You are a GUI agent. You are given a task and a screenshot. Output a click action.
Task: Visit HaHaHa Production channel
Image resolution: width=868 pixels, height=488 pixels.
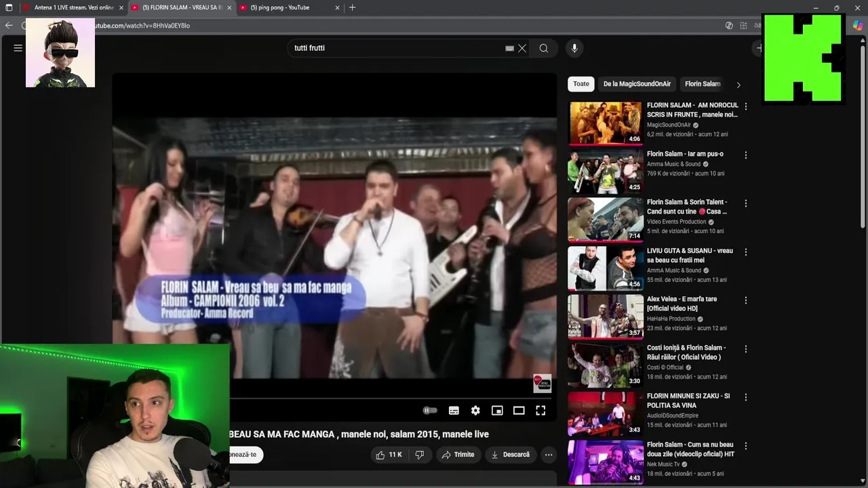671,319
